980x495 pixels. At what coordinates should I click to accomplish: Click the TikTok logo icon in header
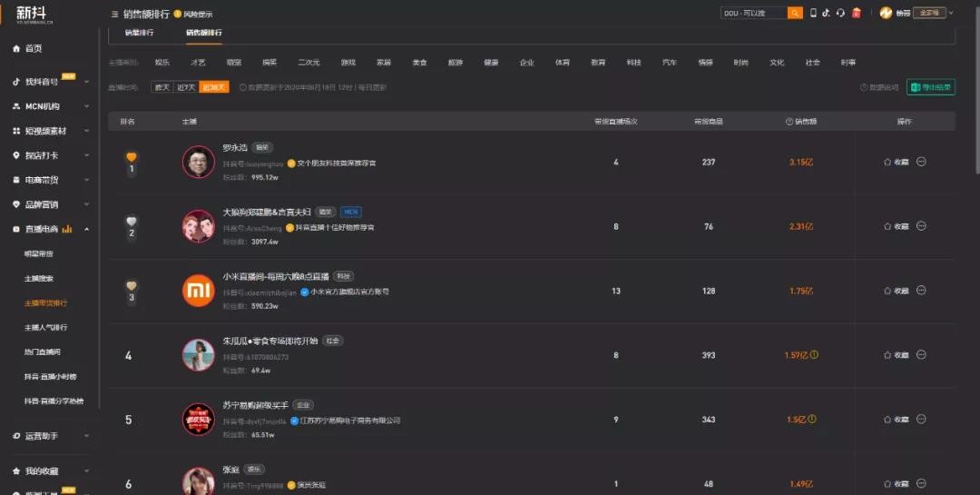(x=827, y=13)
